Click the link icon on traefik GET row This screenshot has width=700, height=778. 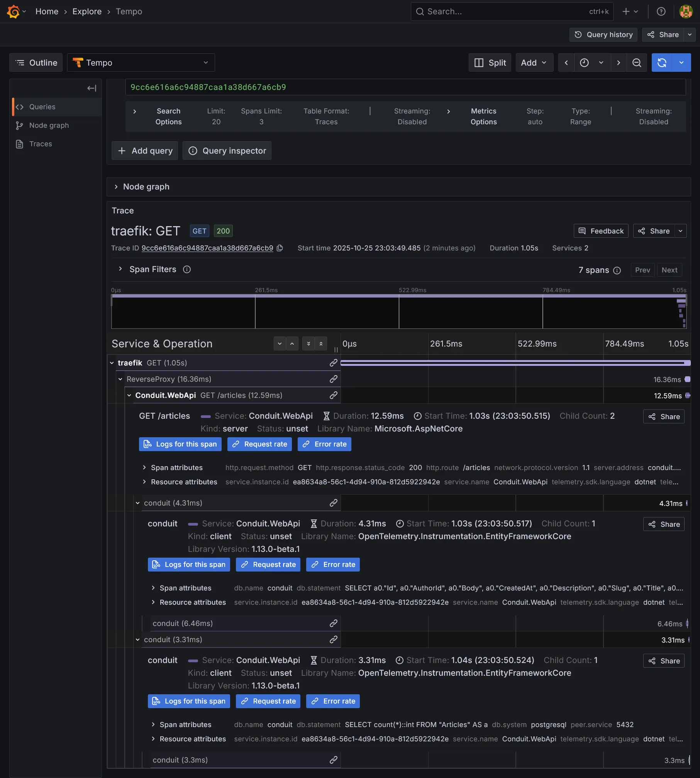333,363
